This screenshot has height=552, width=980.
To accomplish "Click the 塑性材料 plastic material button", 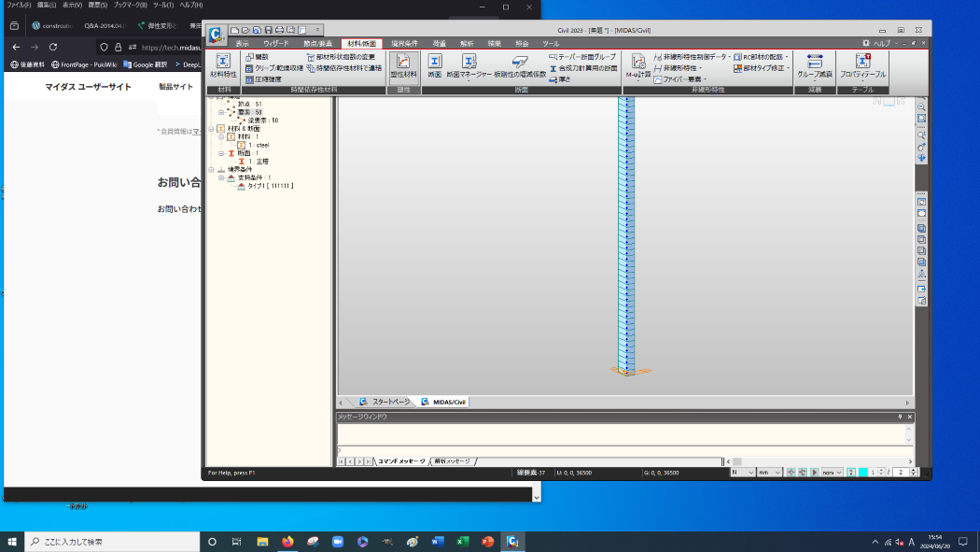I will [x=403, y=66].
